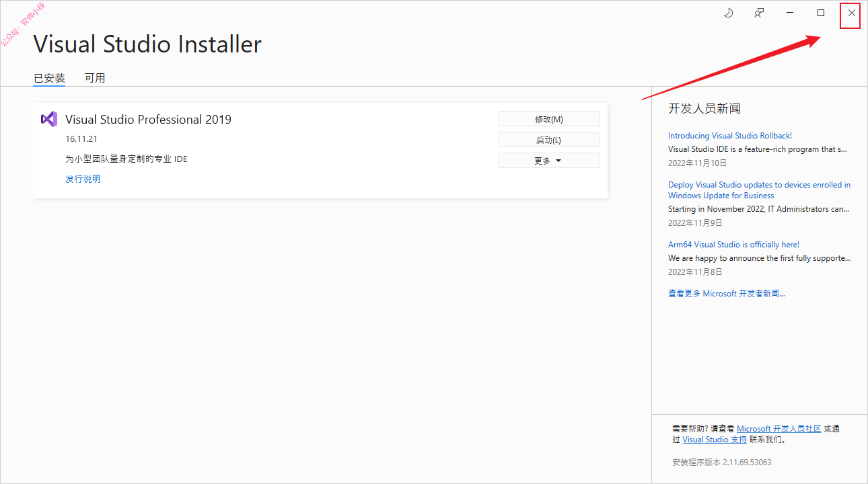Click the first fully supported news summary
The width and height of the screenshot is (868, 484).
[x=760, y=258]
